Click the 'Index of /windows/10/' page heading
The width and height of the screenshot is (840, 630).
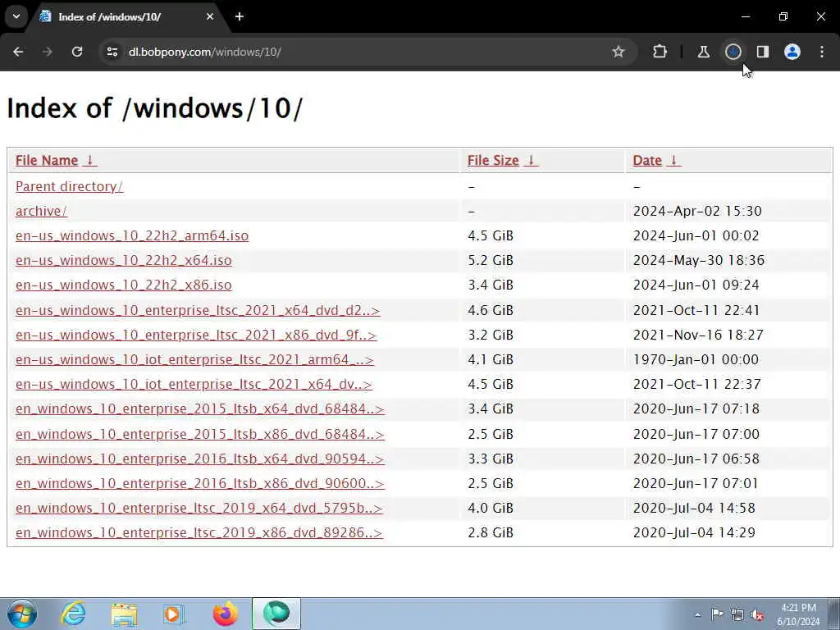click(155, 108)
